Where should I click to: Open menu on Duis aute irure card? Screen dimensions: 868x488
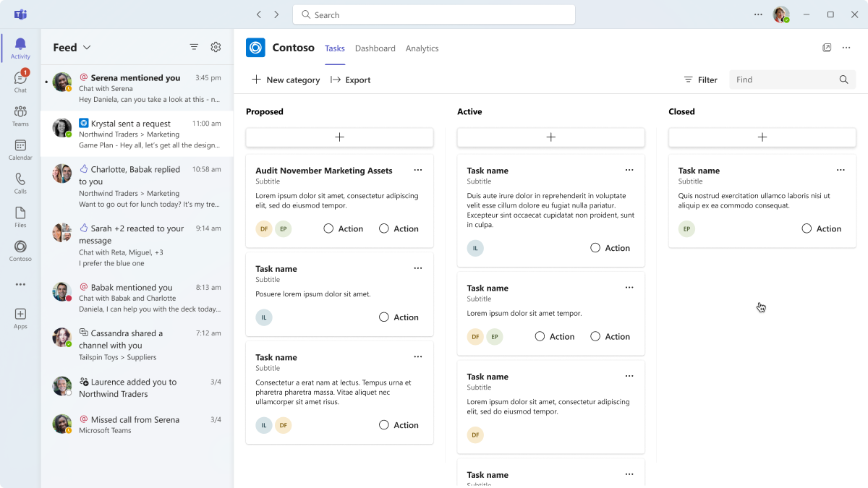coord(629,170)
